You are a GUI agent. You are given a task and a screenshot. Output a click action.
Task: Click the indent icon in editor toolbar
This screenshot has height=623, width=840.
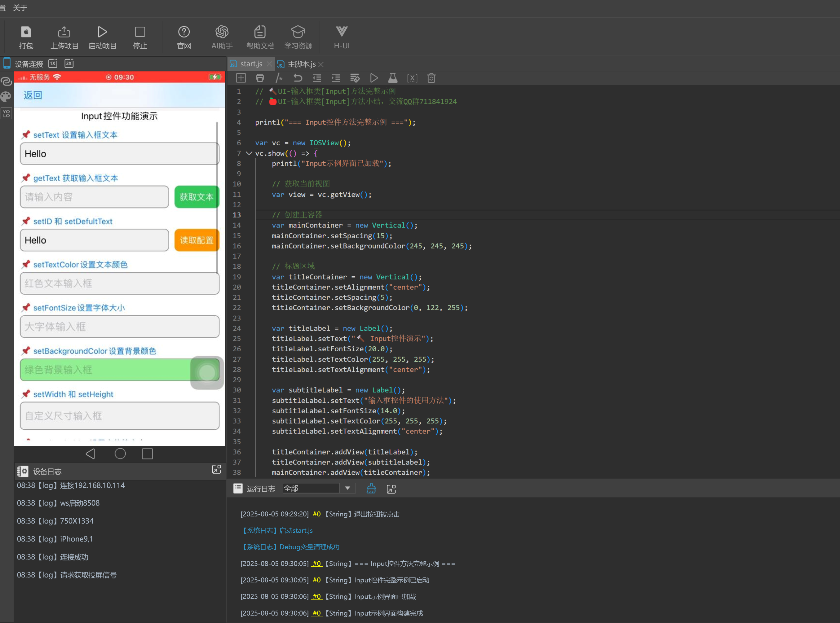tap(336, 78)
